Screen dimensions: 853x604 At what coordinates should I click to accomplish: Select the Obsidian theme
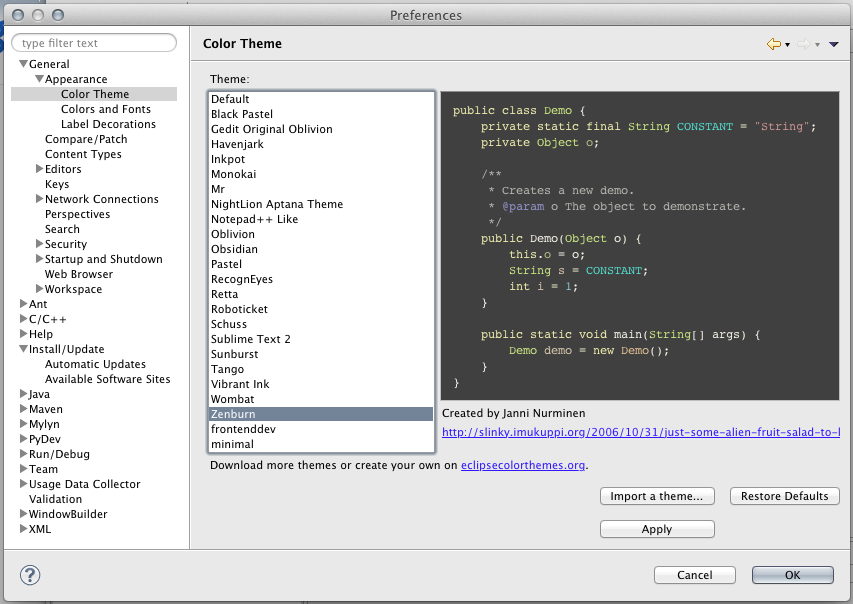click(321, 249)
